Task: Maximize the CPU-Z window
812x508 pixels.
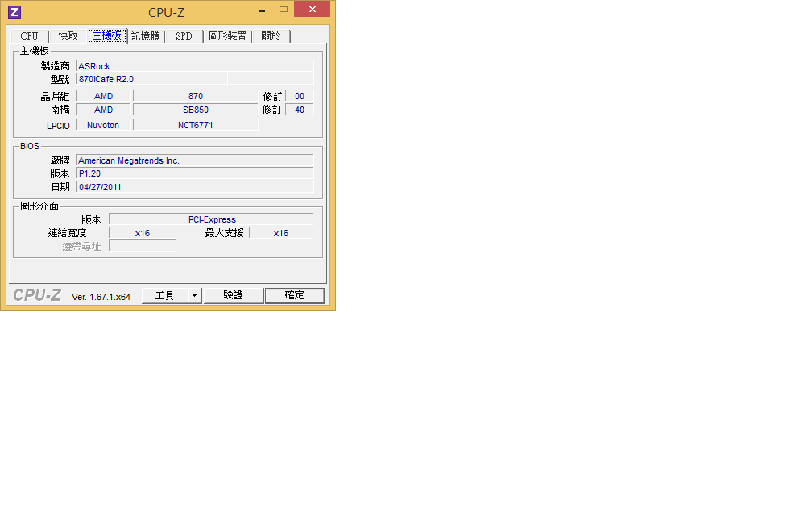Action: click(284, 10)
